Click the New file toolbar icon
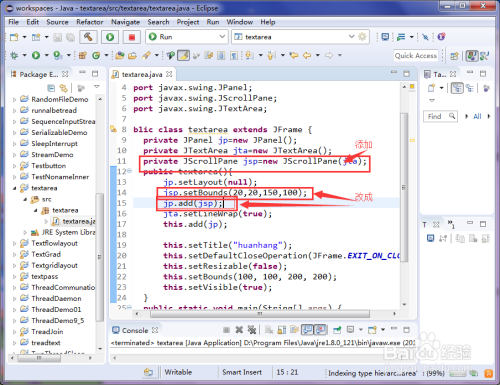The image size is (500, 385). 14,37
